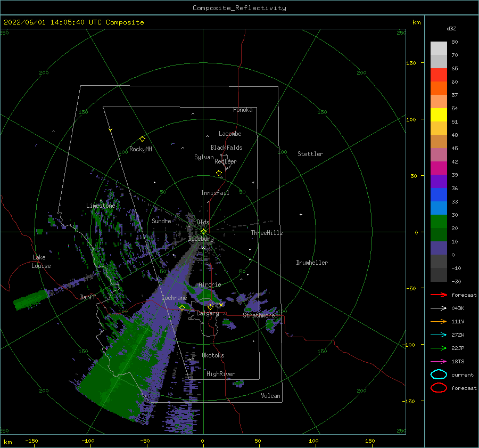Click the 2022/06/01 UTC timestamp text
Viewport: 479px width, 448px height.
pos(73,22)
